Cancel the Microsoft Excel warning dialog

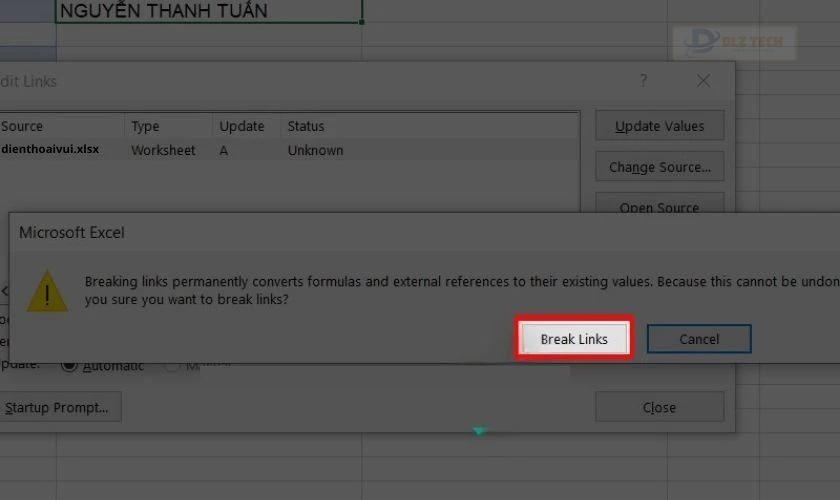(x=699, y=339)
